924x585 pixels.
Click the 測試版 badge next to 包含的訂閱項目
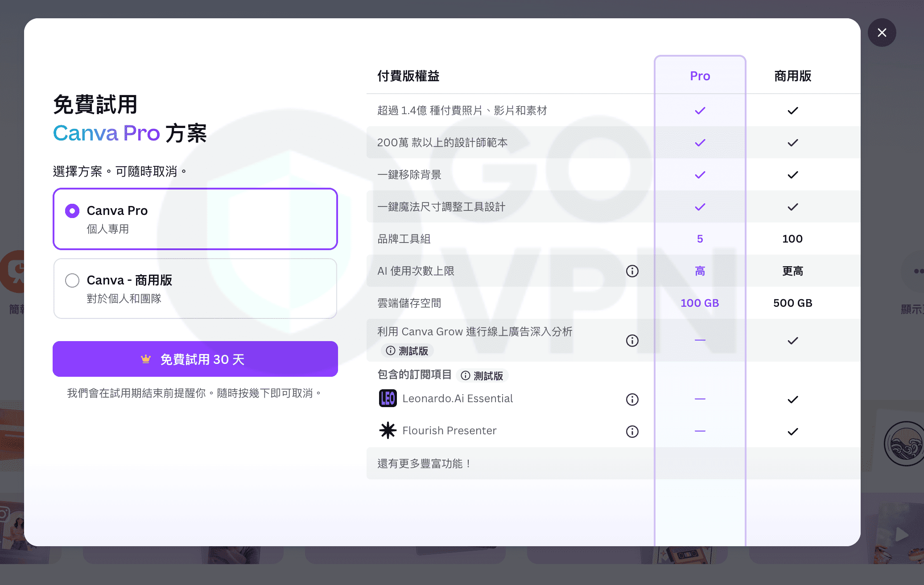click(x=483, y=376)
